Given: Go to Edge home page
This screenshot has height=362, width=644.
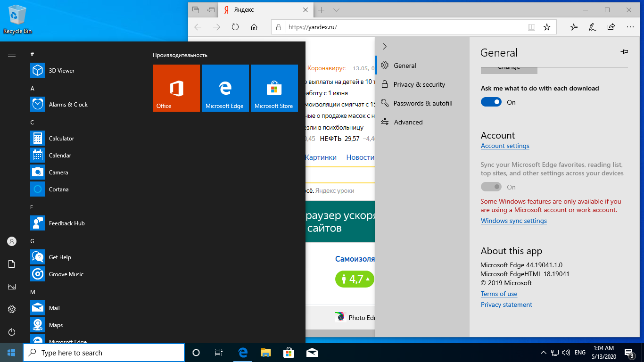Looking at the screenshot, I should pos(254,27).
